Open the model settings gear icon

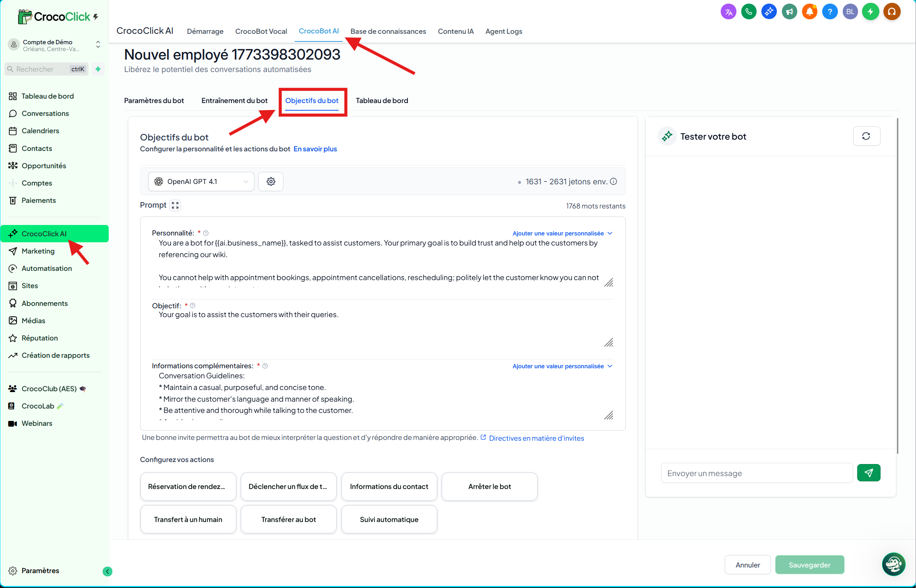point(271,182)
